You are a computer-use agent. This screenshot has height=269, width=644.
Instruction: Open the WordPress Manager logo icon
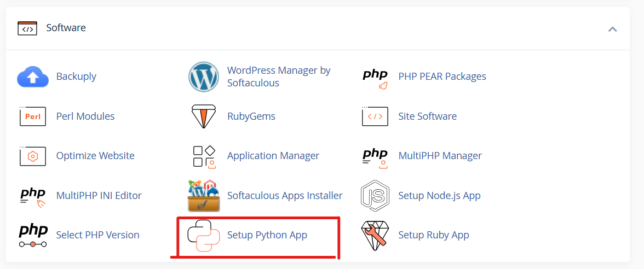(204, 77)
